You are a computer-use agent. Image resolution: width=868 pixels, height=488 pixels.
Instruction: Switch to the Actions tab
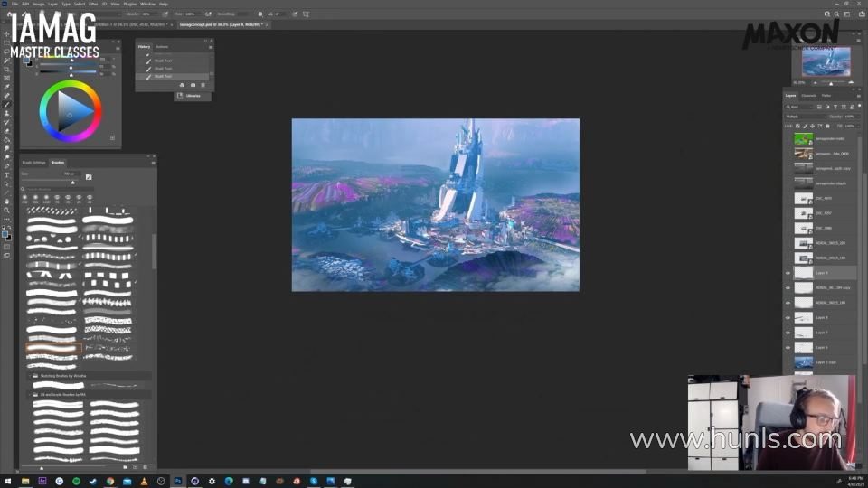coord(162,47)
